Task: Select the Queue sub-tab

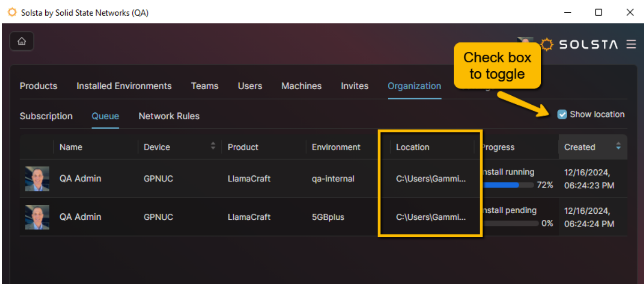Action: coord(106,116)
